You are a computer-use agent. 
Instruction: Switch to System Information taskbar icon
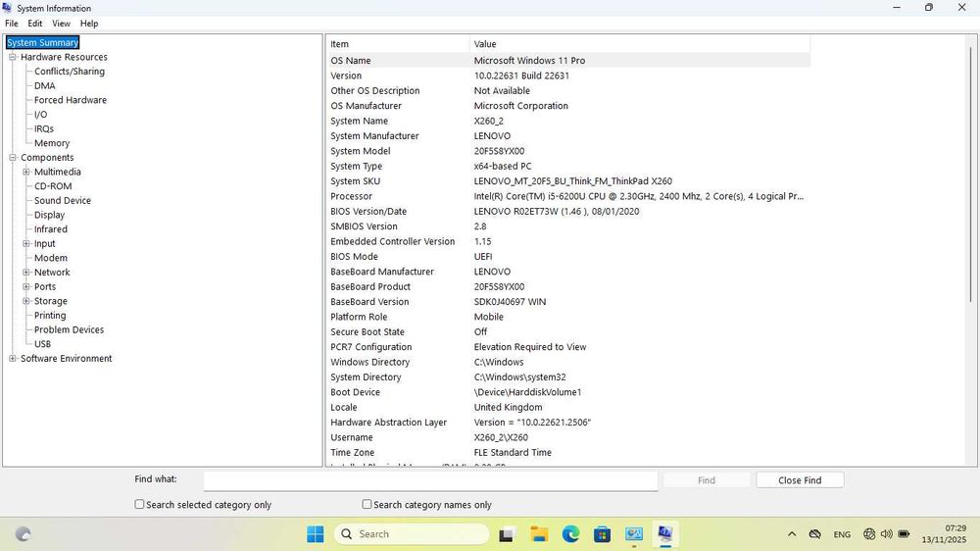click(x=665, y=534)
